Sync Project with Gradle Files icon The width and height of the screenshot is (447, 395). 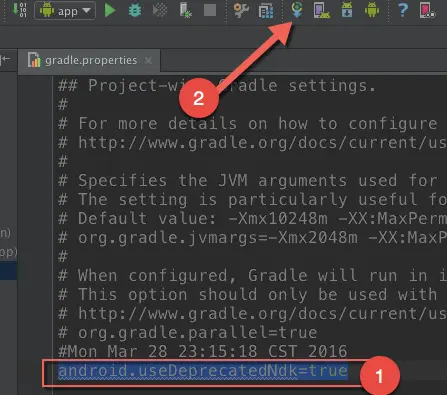click(297, 10)
